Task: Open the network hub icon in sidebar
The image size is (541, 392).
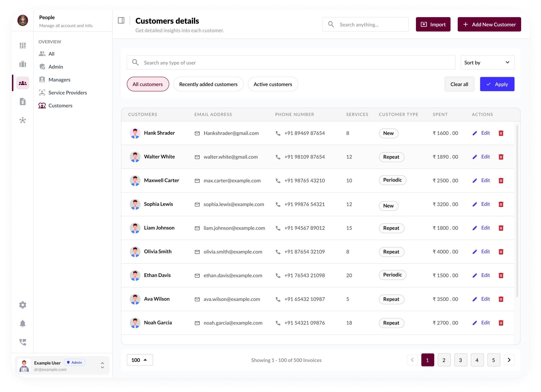Action: click(x=23, y=120)
